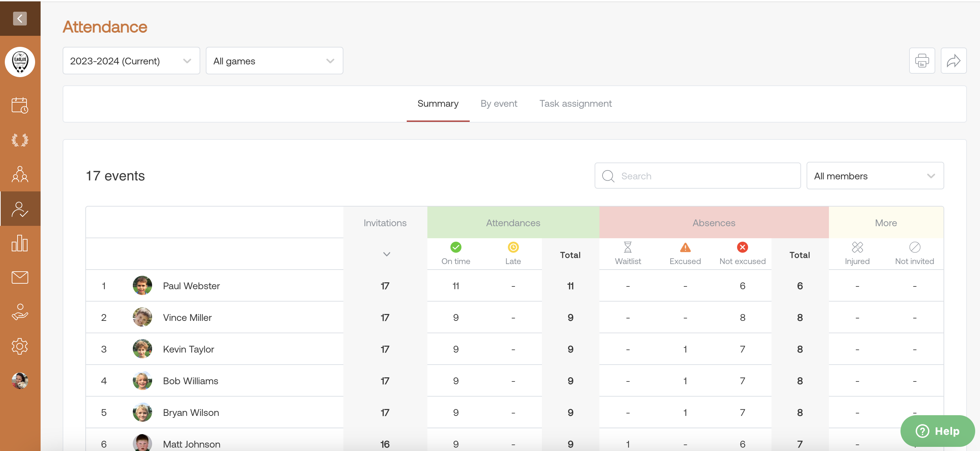Click the Attendances Total column header
The width and height of the screenshot is (980, 451).
[x=570, y=255]
